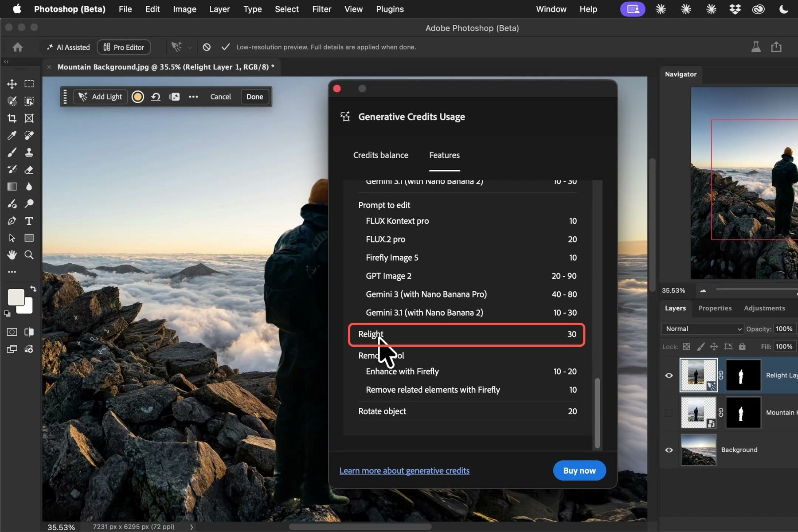Select the Brush tool
The image size is (798, 532).
point(12,153)
